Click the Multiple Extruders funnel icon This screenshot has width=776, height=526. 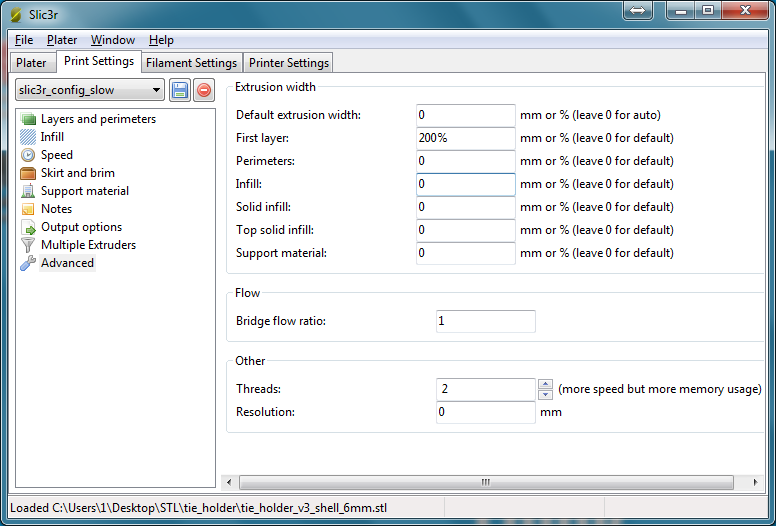tap(28, 245)
